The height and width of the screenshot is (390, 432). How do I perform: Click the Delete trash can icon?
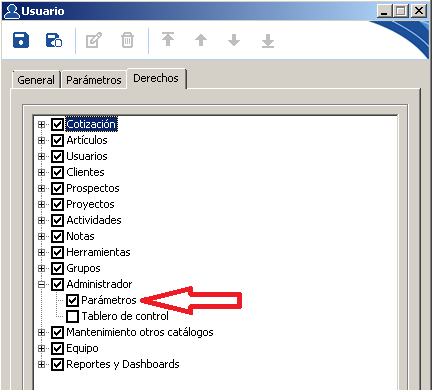127,40
